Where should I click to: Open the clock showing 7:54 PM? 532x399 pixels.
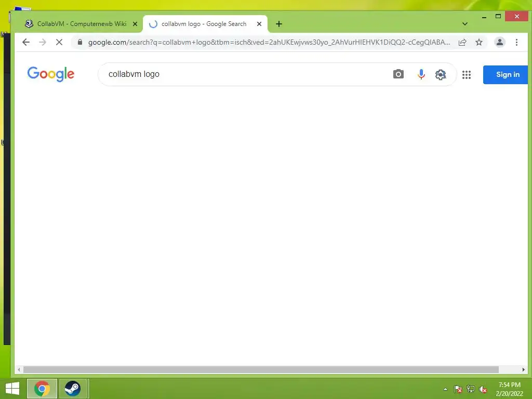click(x=509, y=389)
